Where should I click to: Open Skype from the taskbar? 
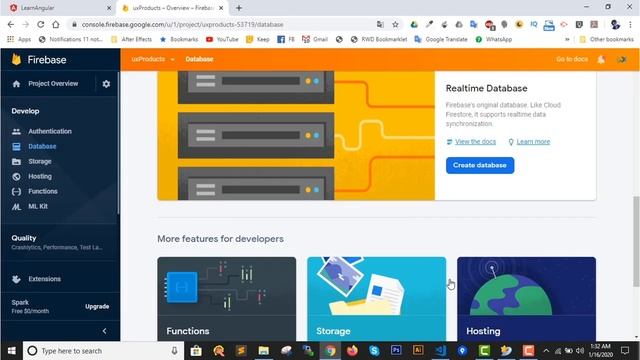tap(374, 351)
